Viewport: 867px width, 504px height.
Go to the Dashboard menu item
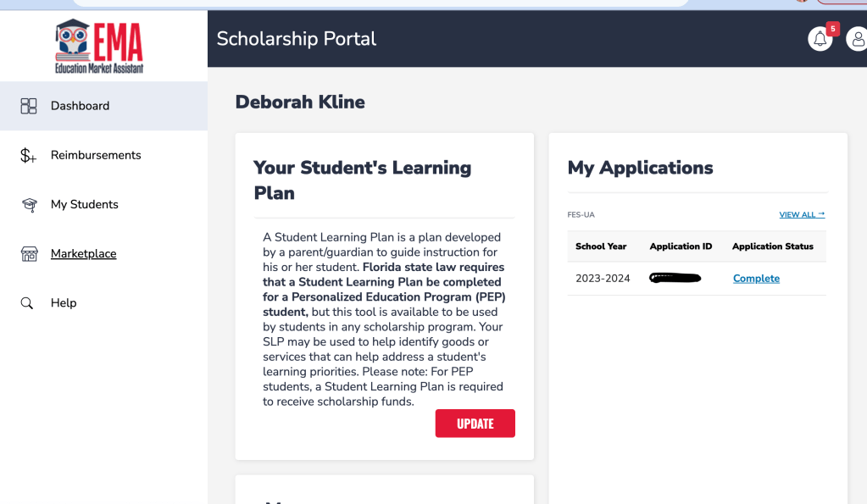80,106
